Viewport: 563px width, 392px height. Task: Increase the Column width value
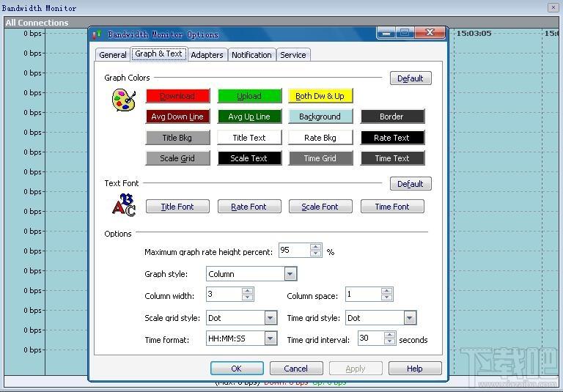click(247, 291)
